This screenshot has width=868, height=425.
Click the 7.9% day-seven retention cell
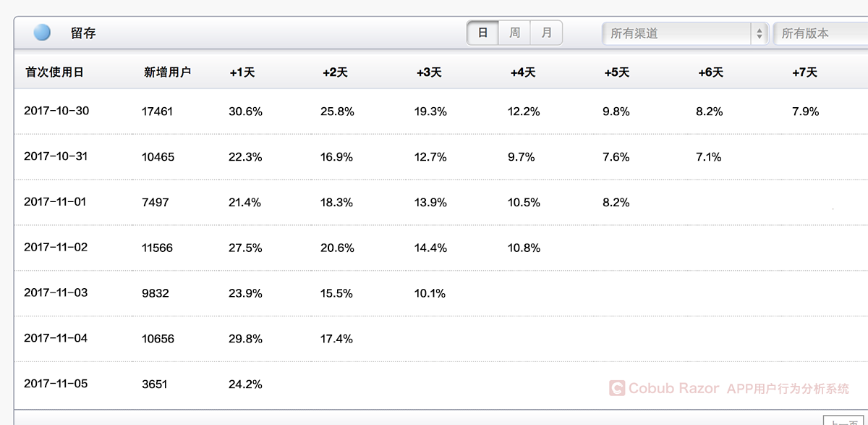coord(806,111)
